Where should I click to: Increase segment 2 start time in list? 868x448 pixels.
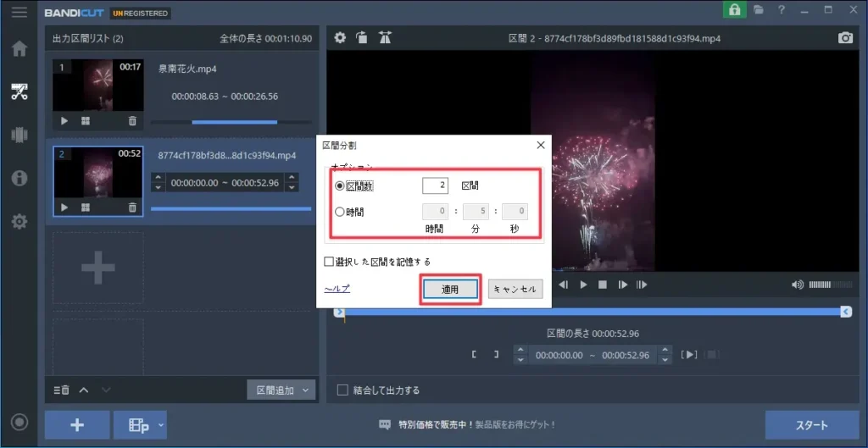[x=159, y=178]
